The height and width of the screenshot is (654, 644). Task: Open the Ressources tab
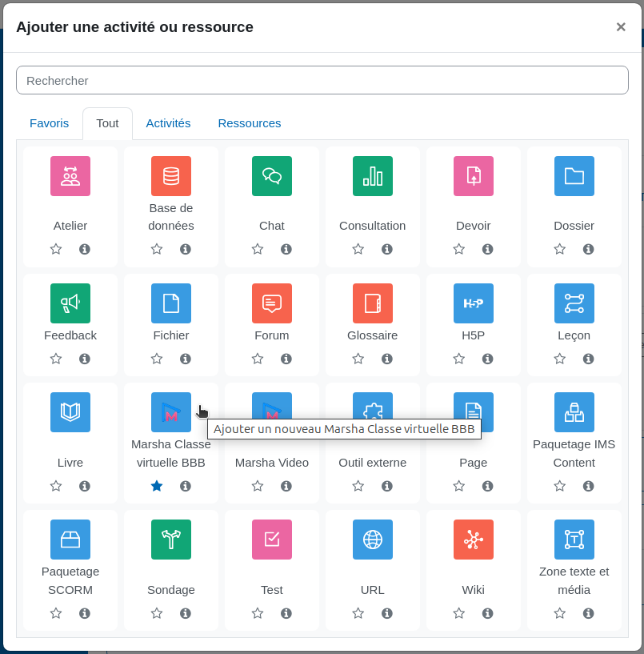click(x=250, y=123)
